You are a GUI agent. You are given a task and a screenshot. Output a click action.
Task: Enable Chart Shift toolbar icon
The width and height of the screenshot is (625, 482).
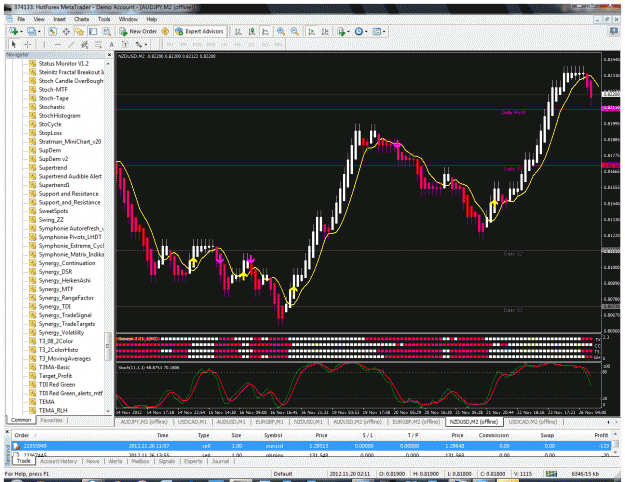coord(325,31)
